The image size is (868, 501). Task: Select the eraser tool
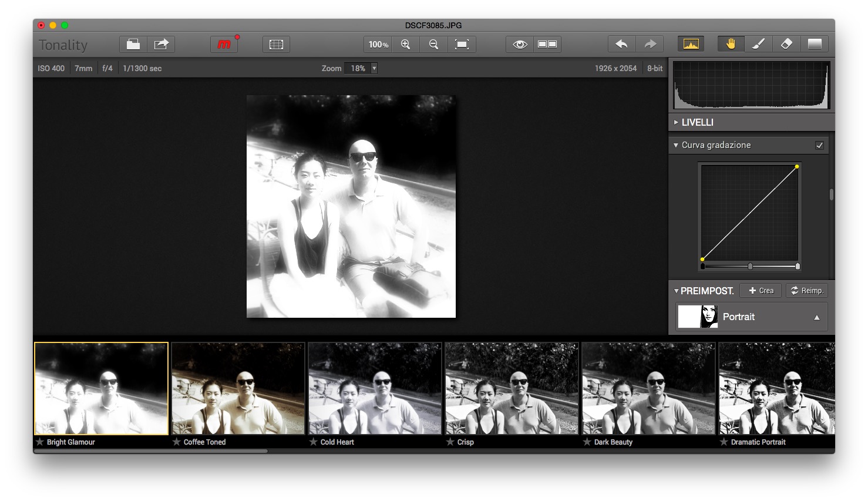pos(786,45)
